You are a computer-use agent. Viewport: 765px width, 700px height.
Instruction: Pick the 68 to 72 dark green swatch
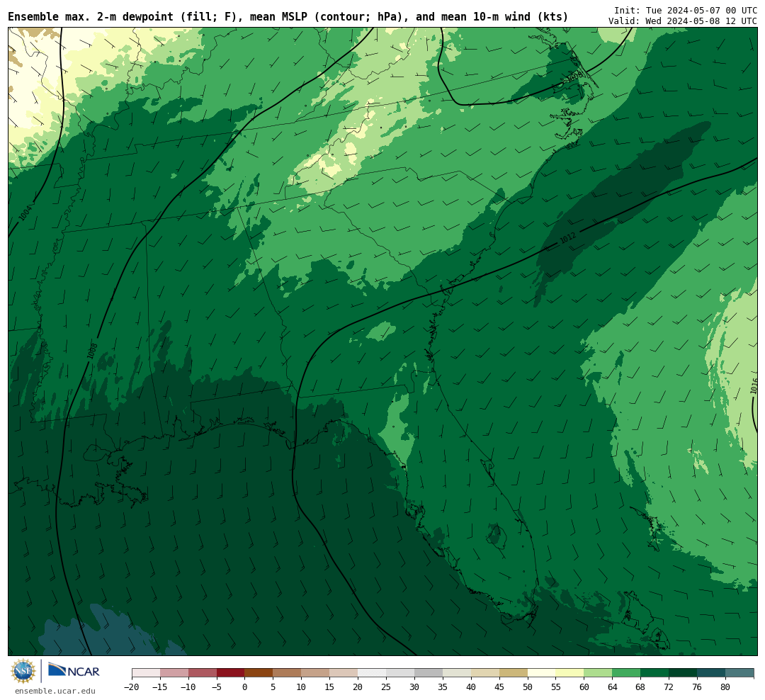pos(655,673)
